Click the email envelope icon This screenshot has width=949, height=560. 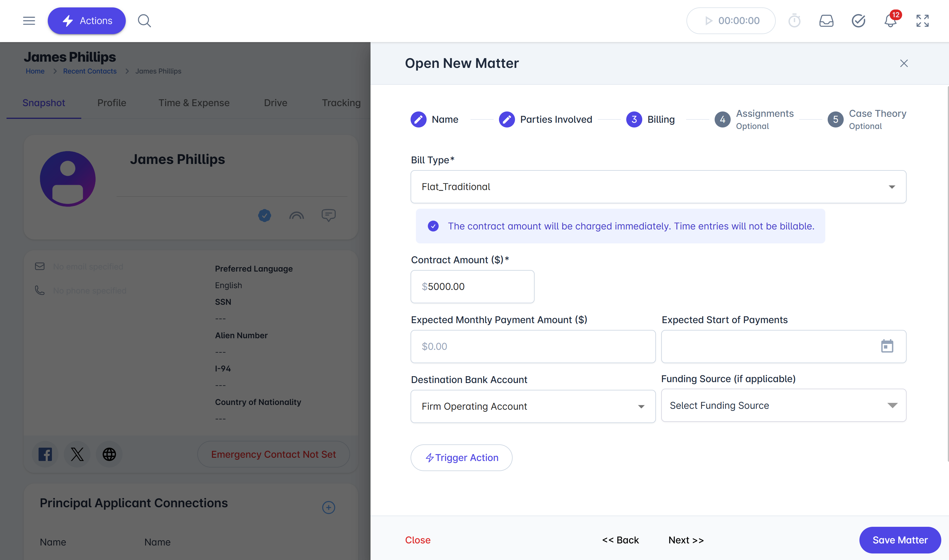[40, 267]
